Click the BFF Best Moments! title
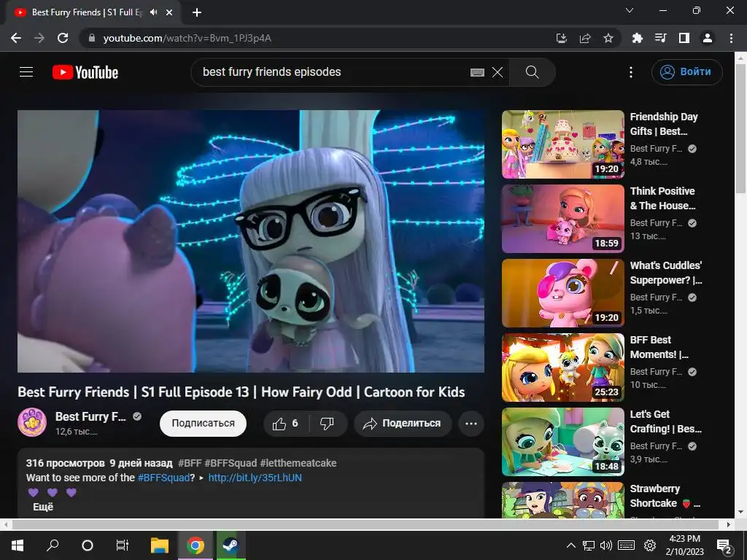 click(659, 347)
